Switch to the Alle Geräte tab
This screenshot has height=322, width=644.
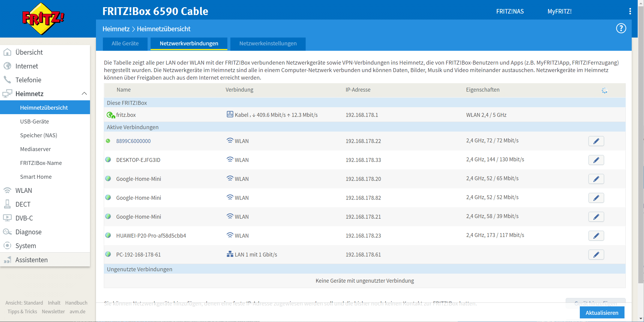[125, 44]
